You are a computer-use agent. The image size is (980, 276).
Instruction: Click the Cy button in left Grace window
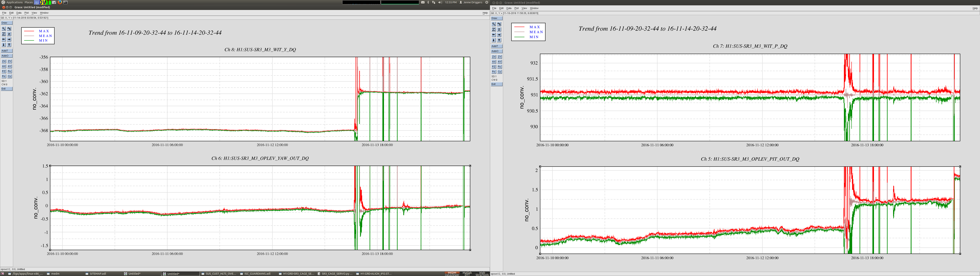[10, 76]
